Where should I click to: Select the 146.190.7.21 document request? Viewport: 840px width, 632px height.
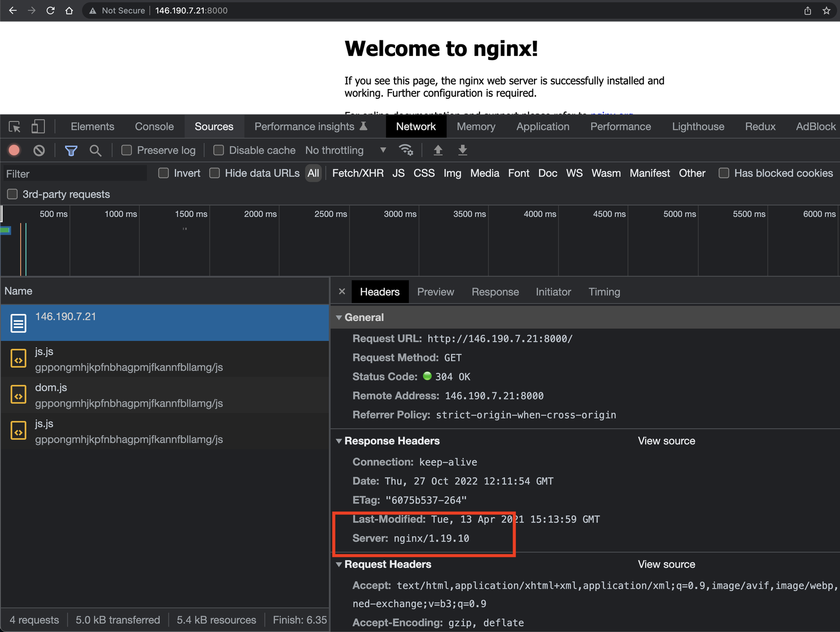click(x=165, y=323)
